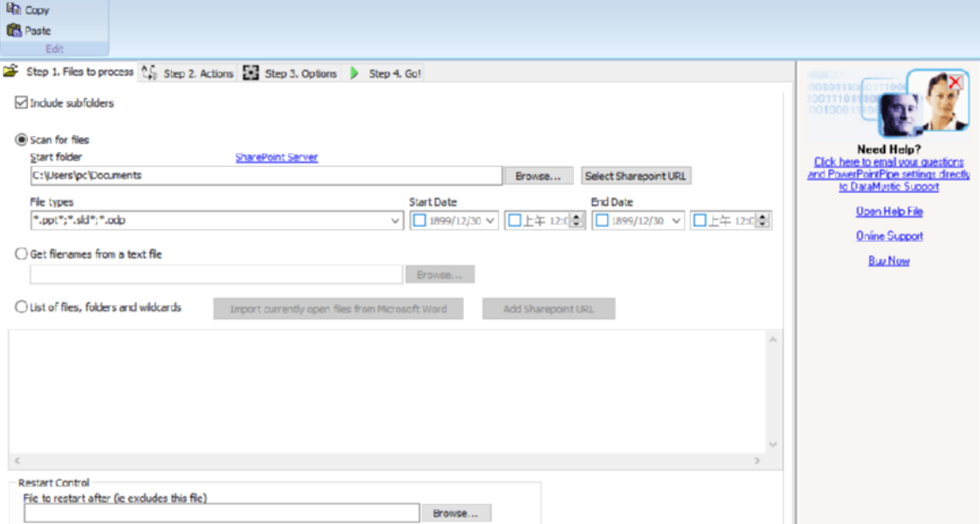The width and height of the screenshot is (980, 524).
Task: Enable the Start Date checkbox
Action: pos(419,220)
